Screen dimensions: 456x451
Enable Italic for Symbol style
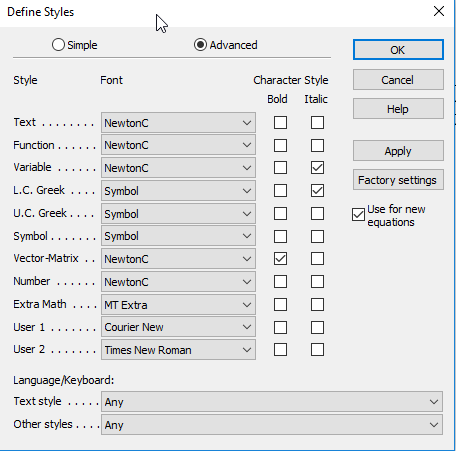[317, 236]
